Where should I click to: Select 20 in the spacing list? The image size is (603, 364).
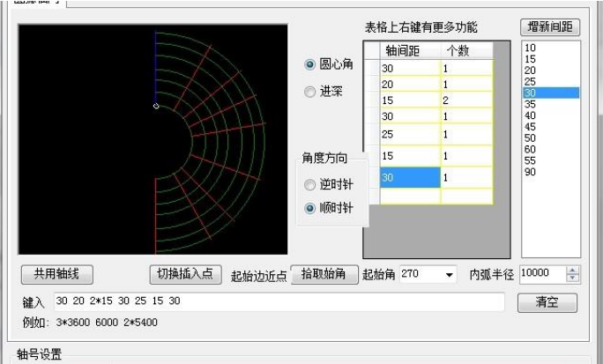pos(551,71)
